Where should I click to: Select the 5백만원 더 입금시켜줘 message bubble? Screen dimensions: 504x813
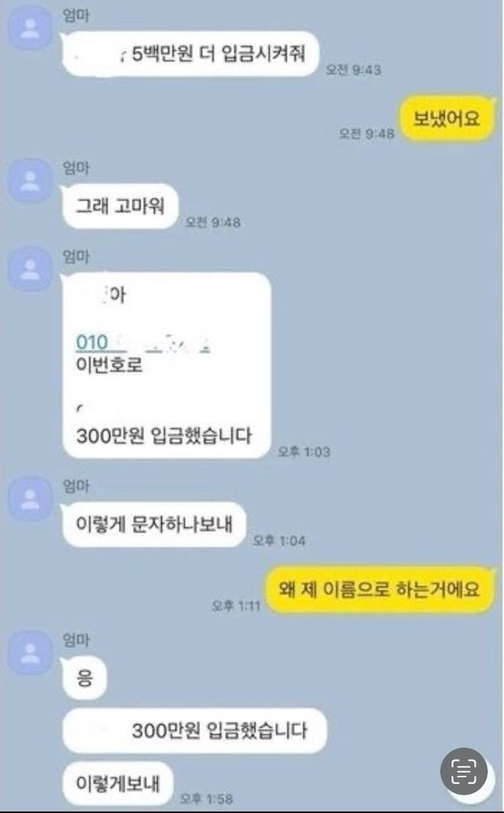pyautogui.click(x=190, y=54)
